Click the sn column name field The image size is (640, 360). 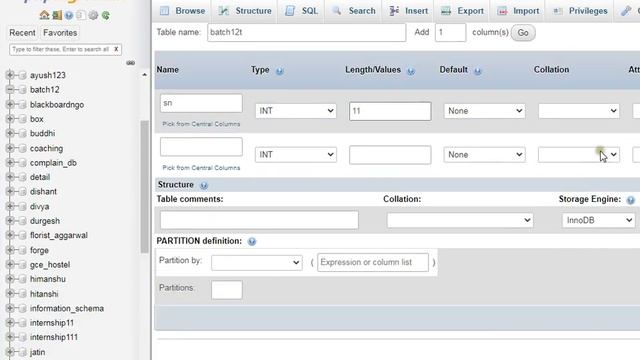point(201,103)
